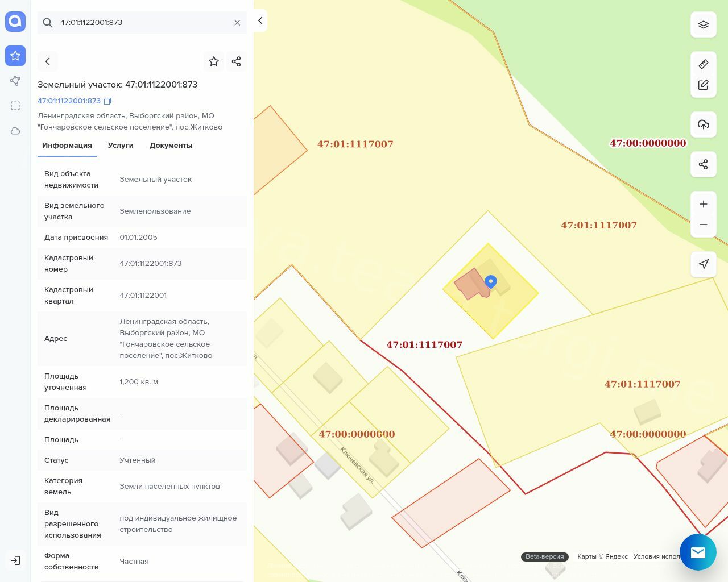Click the blue map marker pin
Viewport: 728px width, 582px height.
(490, 281)
